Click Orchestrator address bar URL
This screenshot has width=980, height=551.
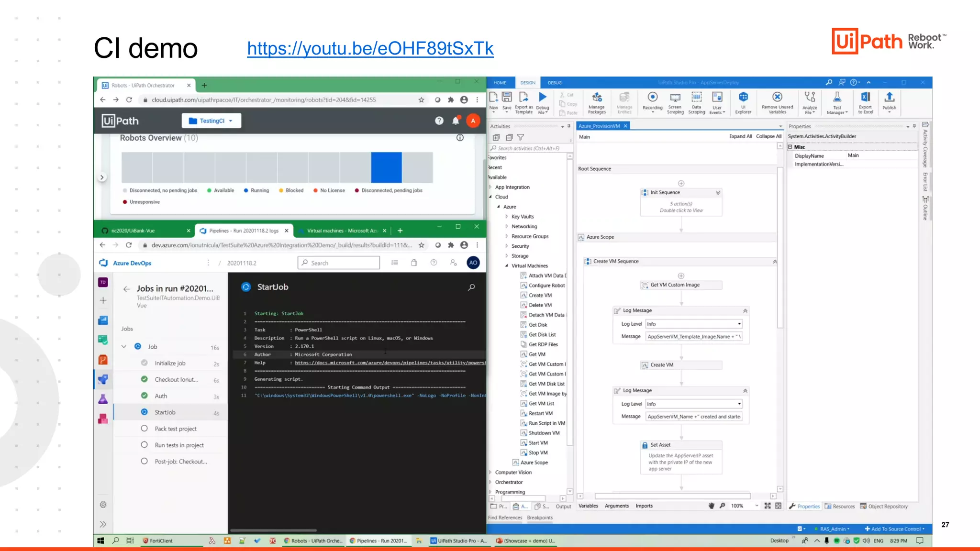264,100
